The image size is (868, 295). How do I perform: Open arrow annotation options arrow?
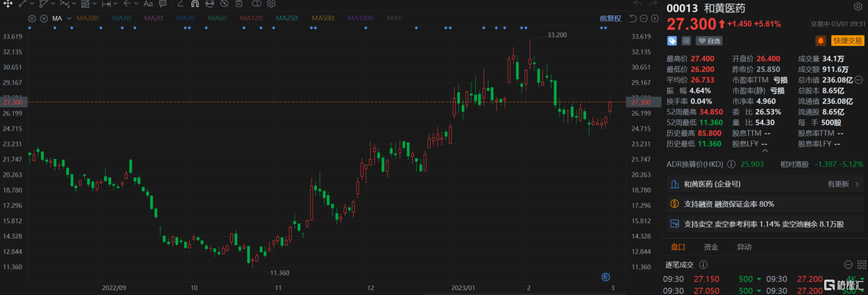pos(137,4)
